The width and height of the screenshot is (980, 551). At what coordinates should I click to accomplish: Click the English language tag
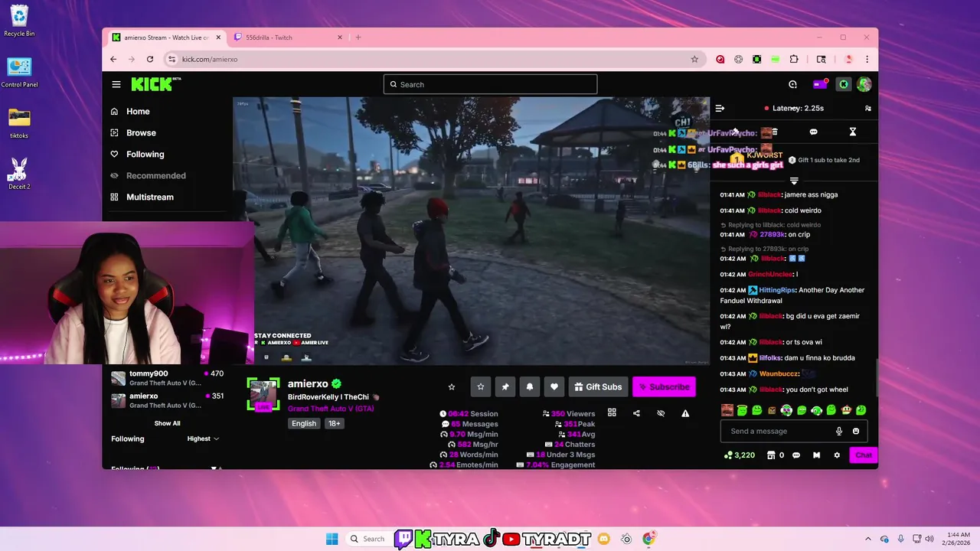click(304, 423)
